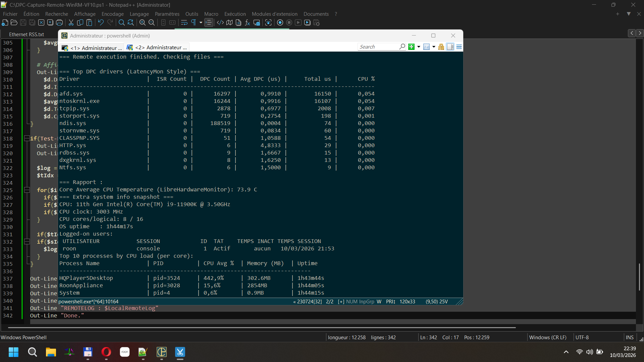Viewport: 644px width, 362px height.
Task: Open the Encodage menu
Action: click(112, 14)
